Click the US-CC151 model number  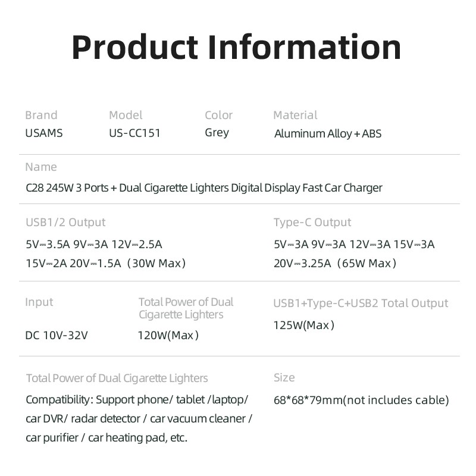134,133
